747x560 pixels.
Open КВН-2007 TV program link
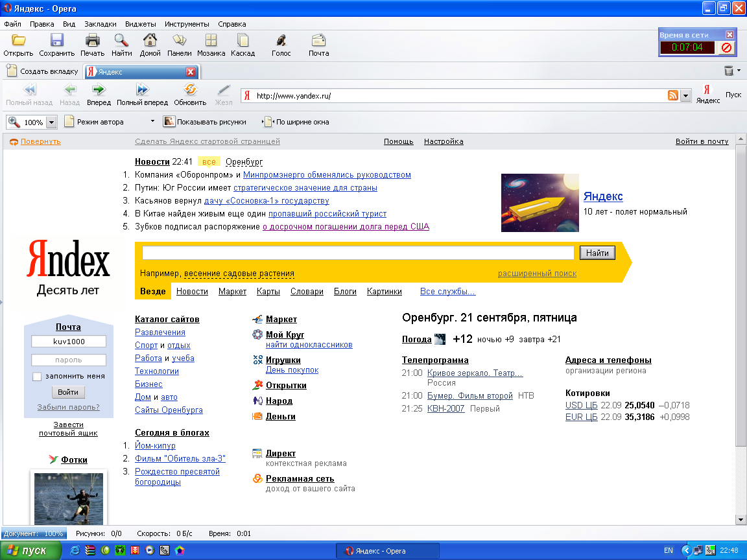(446, 408)
